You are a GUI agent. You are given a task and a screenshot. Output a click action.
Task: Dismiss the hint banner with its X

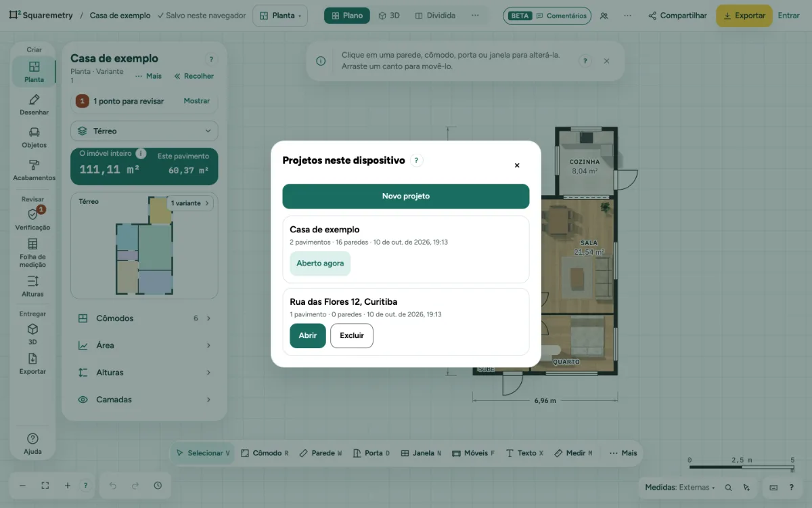click(x=606, y=61)
